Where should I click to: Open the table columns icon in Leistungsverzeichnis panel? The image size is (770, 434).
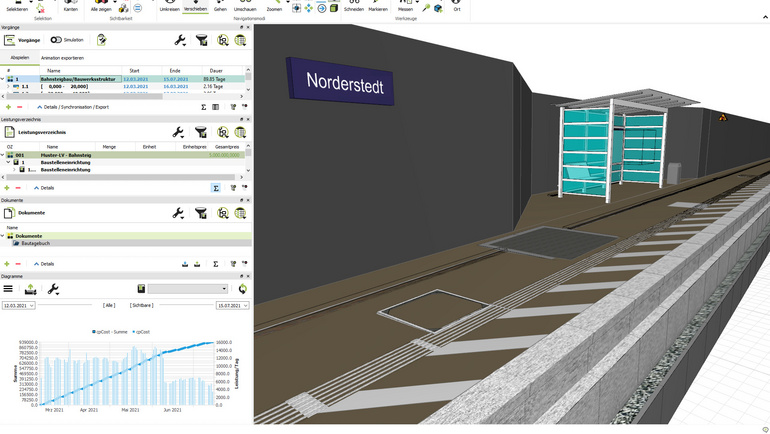click(240, 132)
